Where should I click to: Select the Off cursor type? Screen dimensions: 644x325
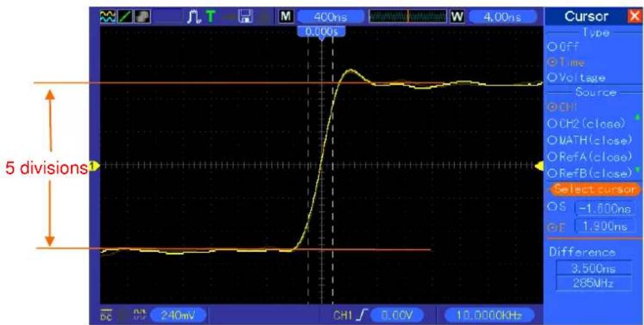[563, 47]
